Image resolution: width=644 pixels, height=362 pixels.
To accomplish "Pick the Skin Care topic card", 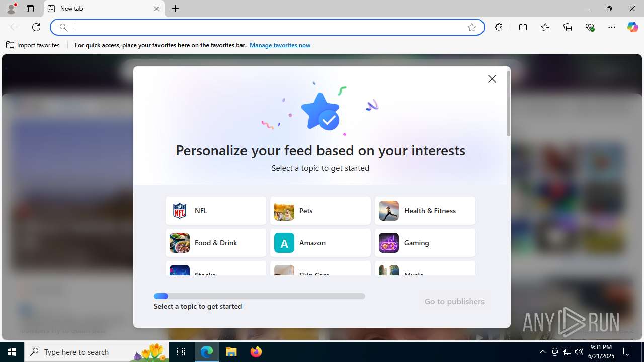I will 320,268.
